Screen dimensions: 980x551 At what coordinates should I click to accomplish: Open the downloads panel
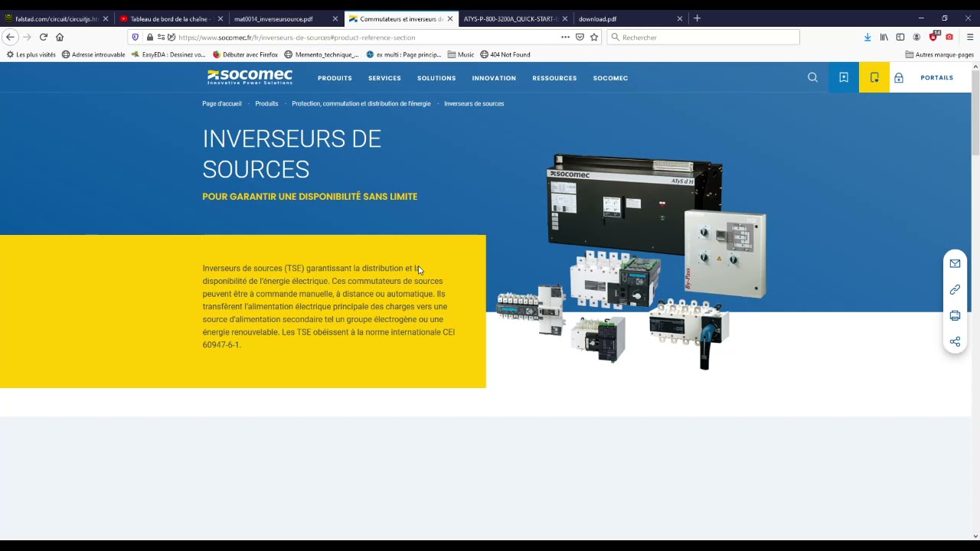[867, 37]
